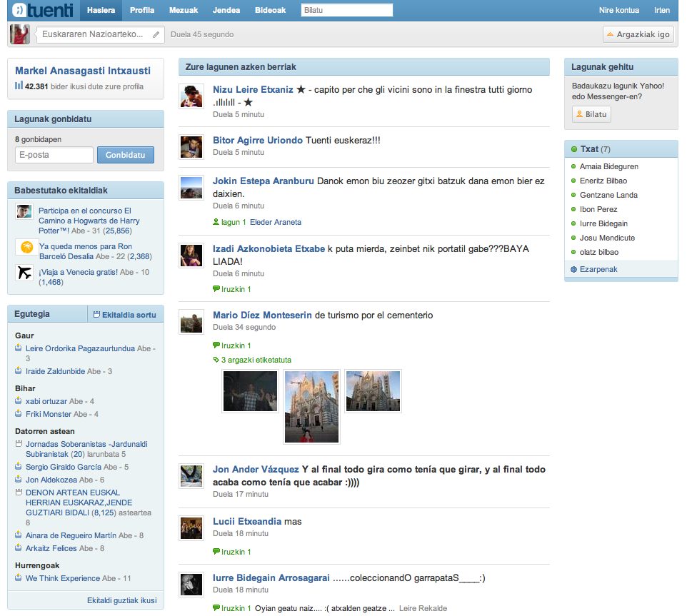Viewport: 687px width, 616px height.
Task: Open Nire kontua menu
Action: [619, 10]
